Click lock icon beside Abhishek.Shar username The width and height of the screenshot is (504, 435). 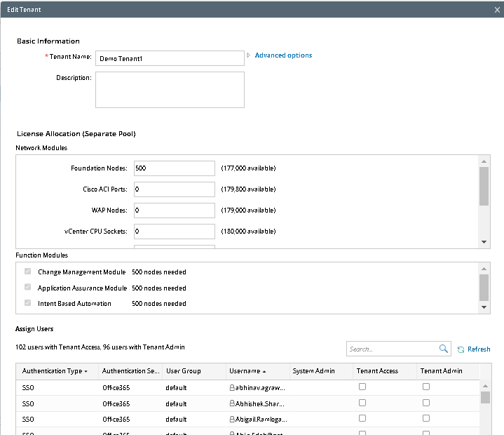231,403
